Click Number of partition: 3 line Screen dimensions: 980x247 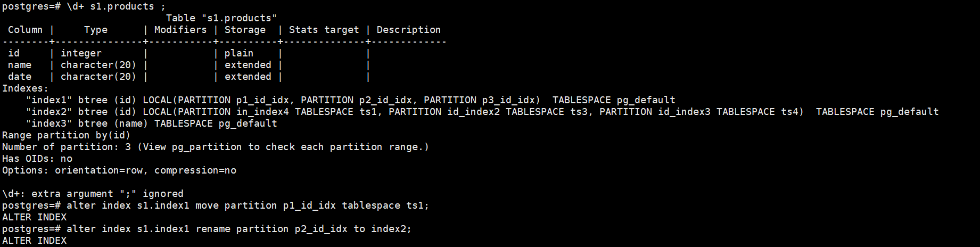[215, 147]
